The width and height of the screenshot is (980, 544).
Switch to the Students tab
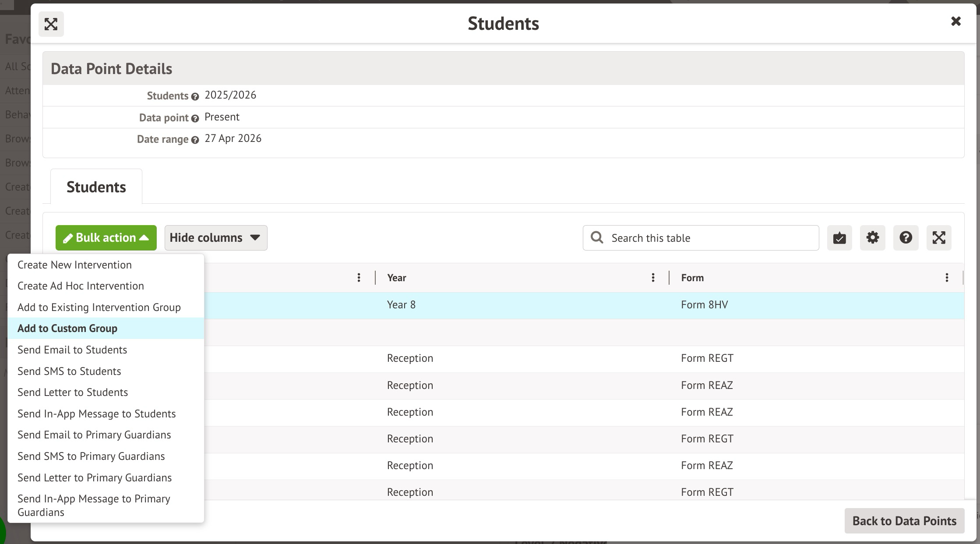coord(96,187)
